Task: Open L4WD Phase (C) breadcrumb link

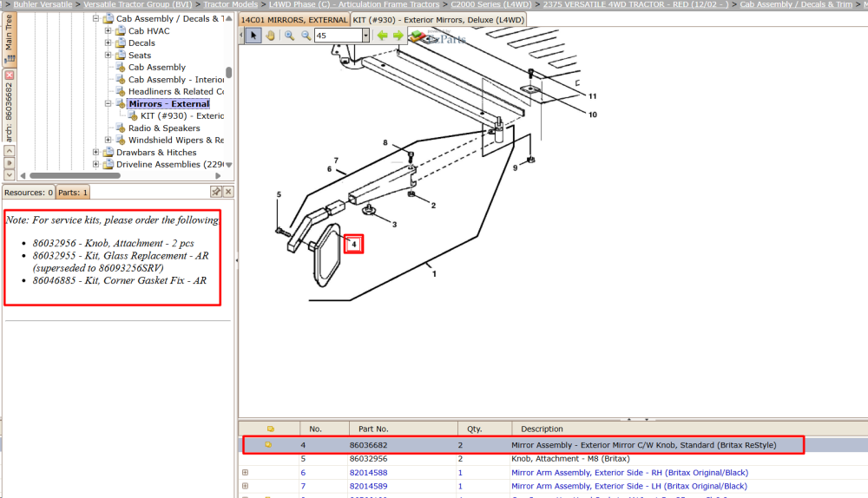Action: point(354,4)
